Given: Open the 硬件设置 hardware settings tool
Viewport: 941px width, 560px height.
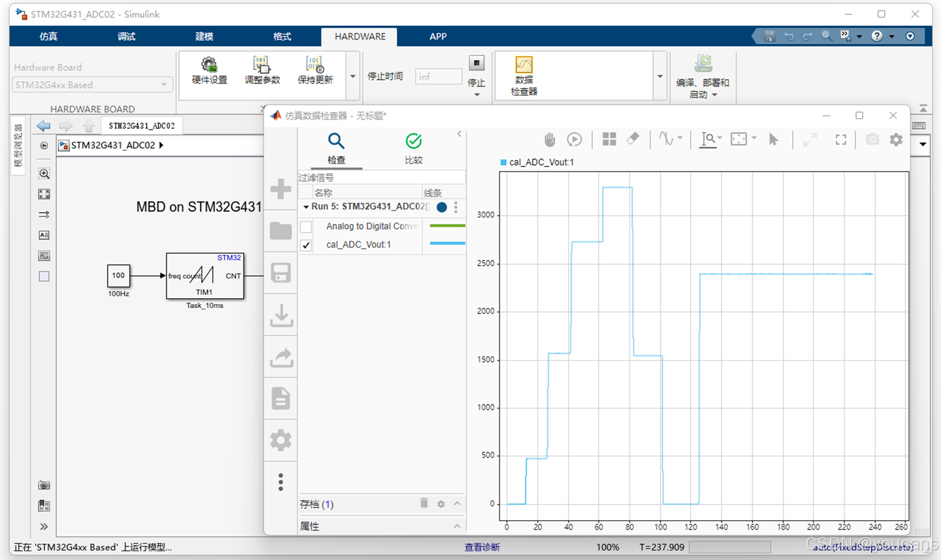Looking at the screenshot, I should coord(209,71).
